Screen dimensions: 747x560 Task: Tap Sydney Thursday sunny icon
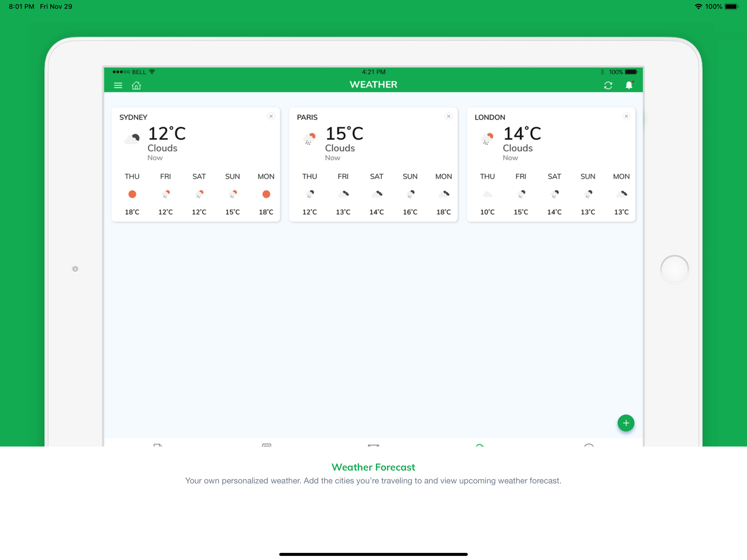point(132,194)
